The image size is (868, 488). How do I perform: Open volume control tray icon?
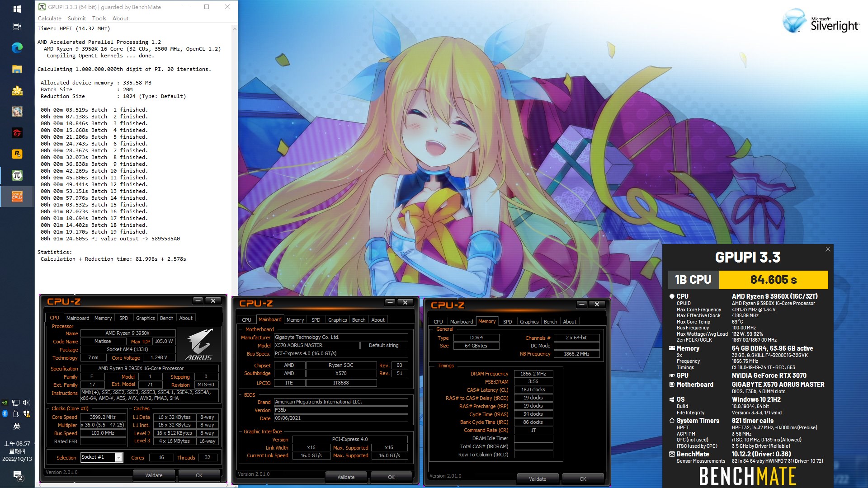[26, 403]
